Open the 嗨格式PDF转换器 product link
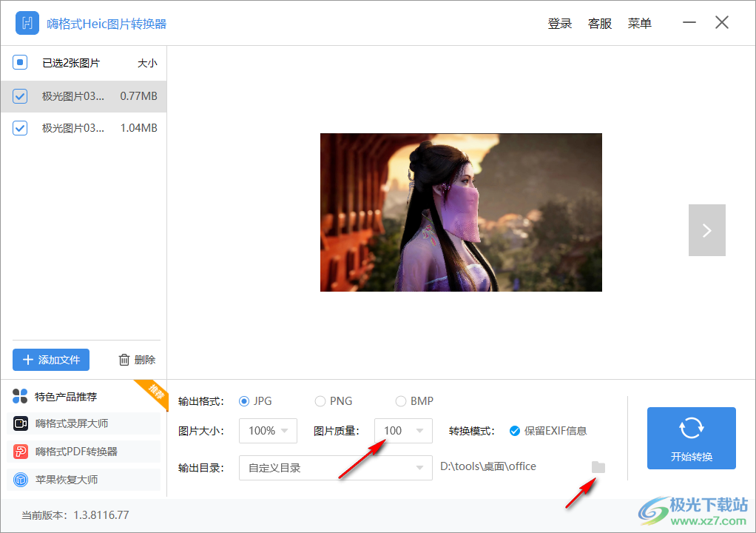This screenshot has width=756, height=533. [84, 452]
